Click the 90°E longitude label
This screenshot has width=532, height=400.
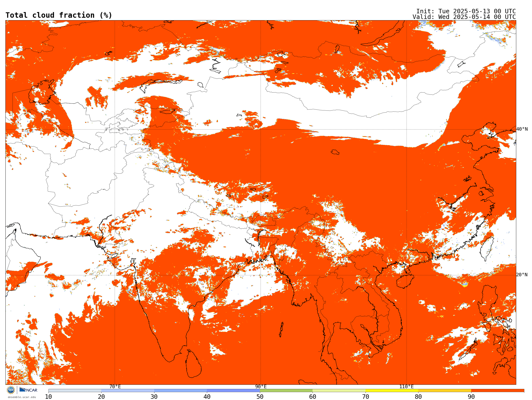pos(261,387)
